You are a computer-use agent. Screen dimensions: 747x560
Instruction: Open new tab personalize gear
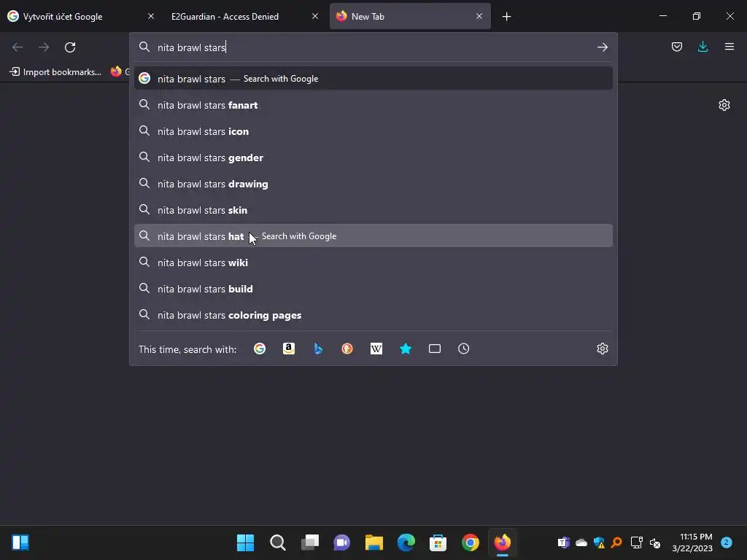724,105
